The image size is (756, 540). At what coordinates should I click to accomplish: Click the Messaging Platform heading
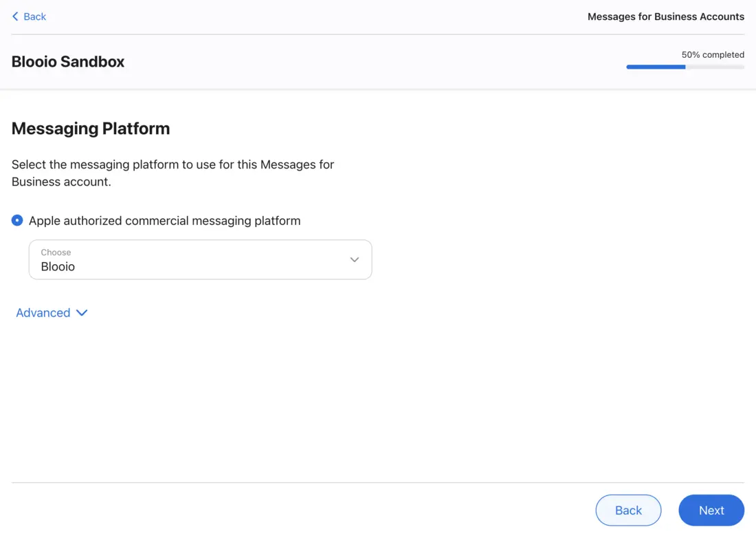coord(91,129)
